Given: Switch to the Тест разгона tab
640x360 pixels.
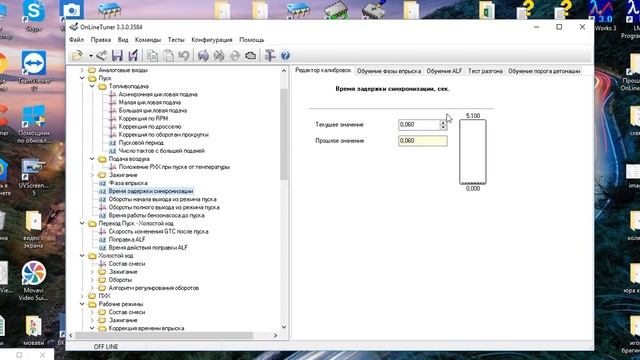Looking at the screenshot, I should [x=485, y=71].
